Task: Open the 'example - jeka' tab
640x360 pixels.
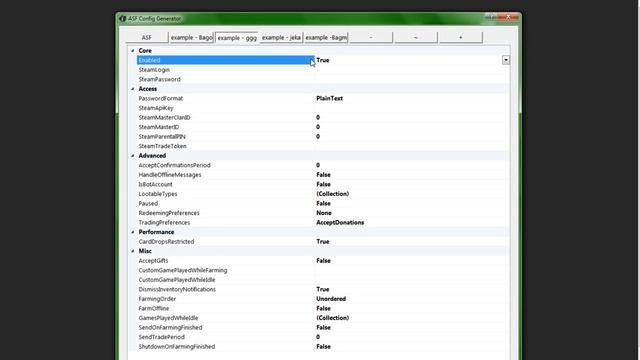Action: pyautogui.click(x=281, y=38)
